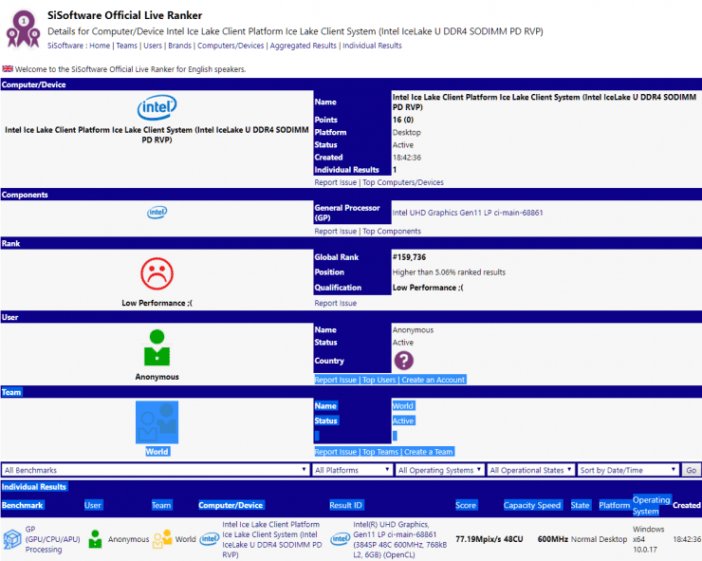Screen dimensions: 702x561
Task: Click the large Intel logo under Computer/Device
Action: pos(157,107)
